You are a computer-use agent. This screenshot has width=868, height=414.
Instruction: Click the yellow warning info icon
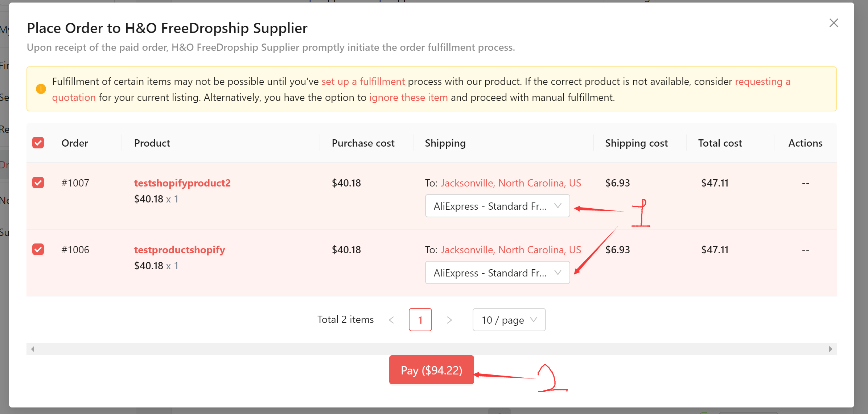[x=41, y=89]
